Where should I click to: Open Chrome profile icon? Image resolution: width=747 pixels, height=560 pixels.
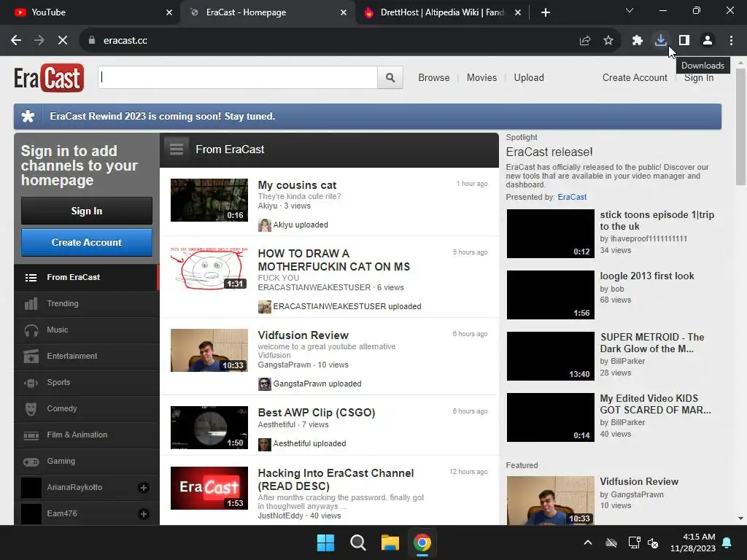[708, 41]
